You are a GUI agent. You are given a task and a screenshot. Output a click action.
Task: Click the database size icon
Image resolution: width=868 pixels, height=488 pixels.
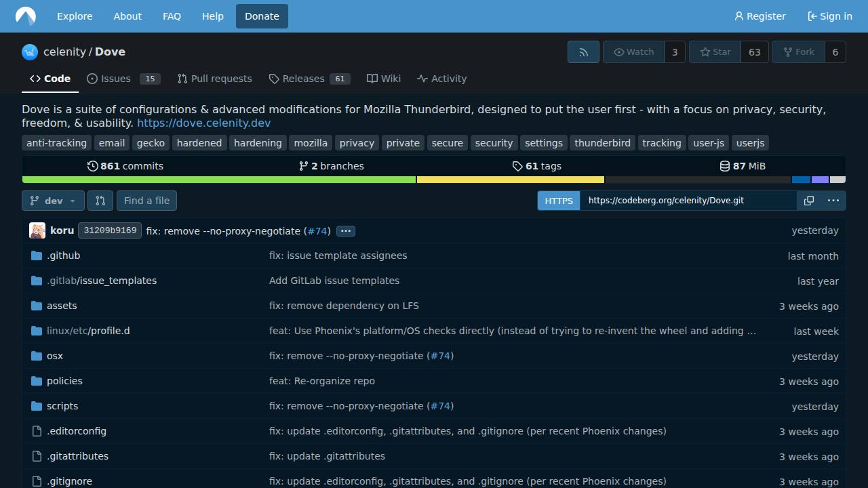(x=725, y=166)
